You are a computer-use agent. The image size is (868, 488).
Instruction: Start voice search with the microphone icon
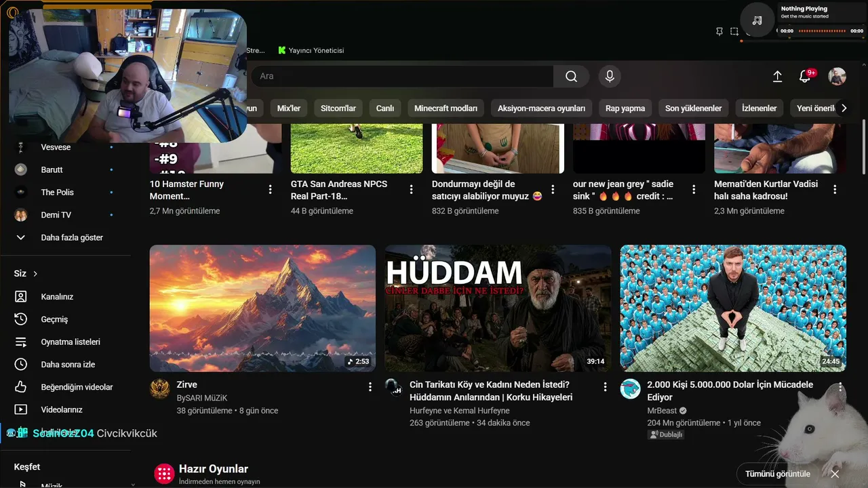(x=610, y=77)
